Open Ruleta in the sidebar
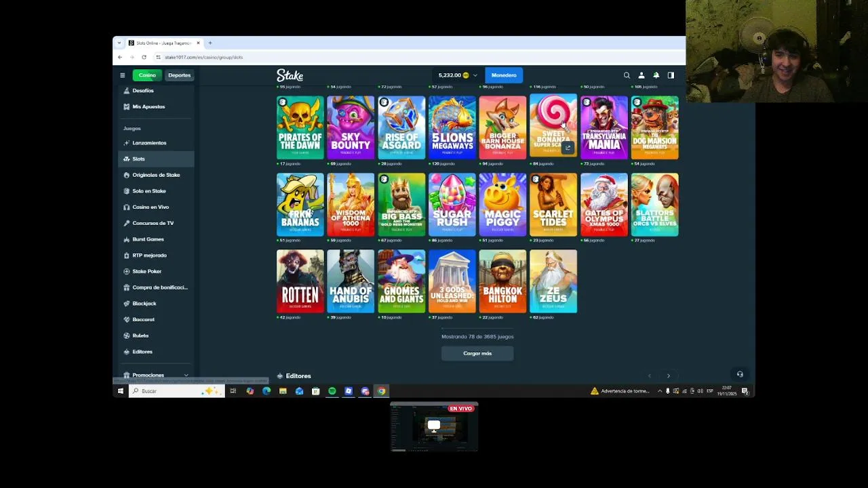Viewport: 868px width, 488px height. coord(157,335)
